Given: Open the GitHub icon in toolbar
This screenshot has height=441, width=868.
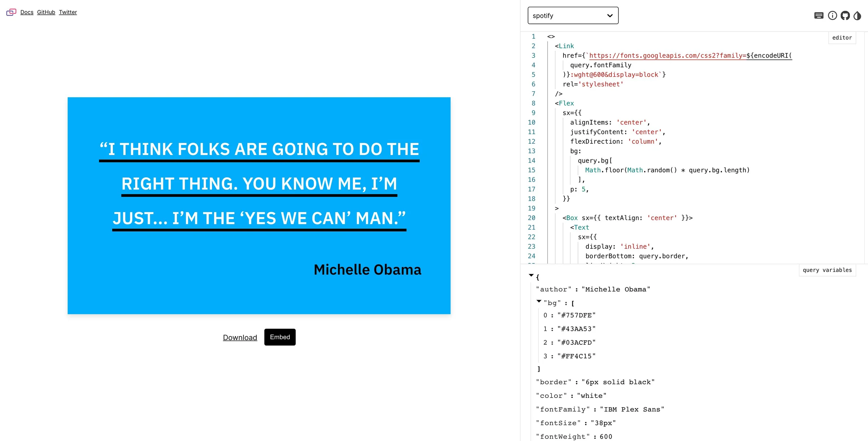Looking at the screenshot, I should (845, 16).
